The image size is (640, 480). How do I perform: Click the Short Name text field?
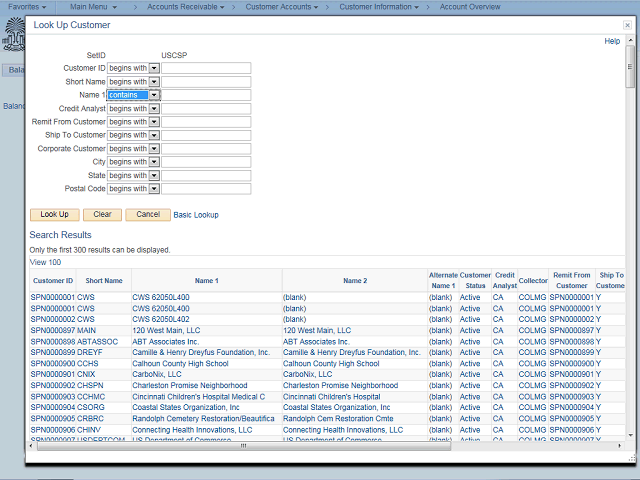[x=206, y=82]
